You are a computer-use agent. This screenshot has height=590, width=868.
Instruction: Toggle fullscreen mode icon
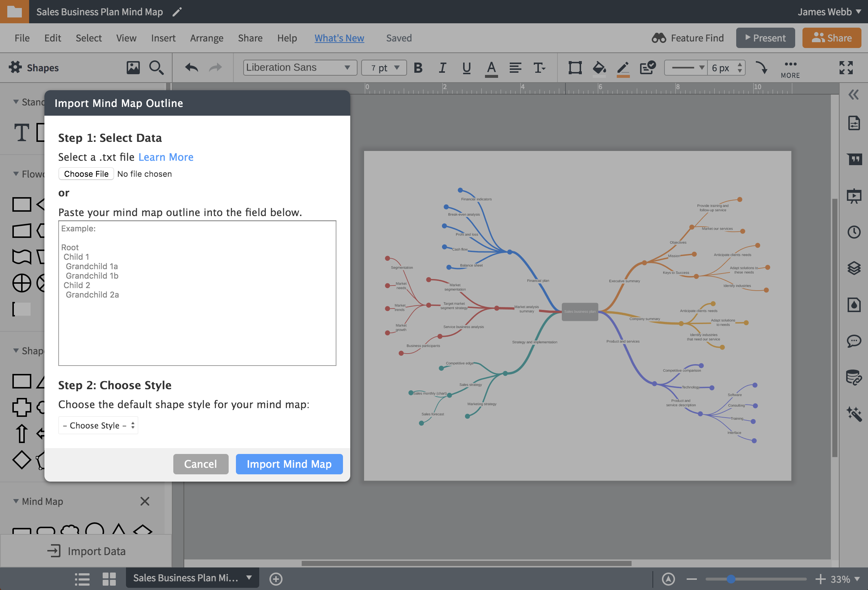[x=846, y=68]
